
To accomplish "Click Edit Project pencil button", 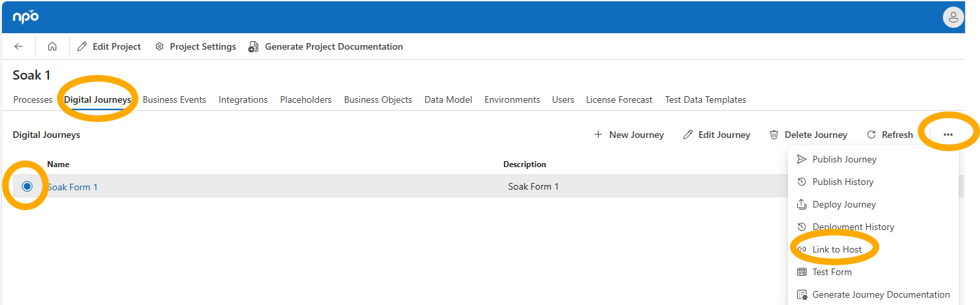I will 109,46.
